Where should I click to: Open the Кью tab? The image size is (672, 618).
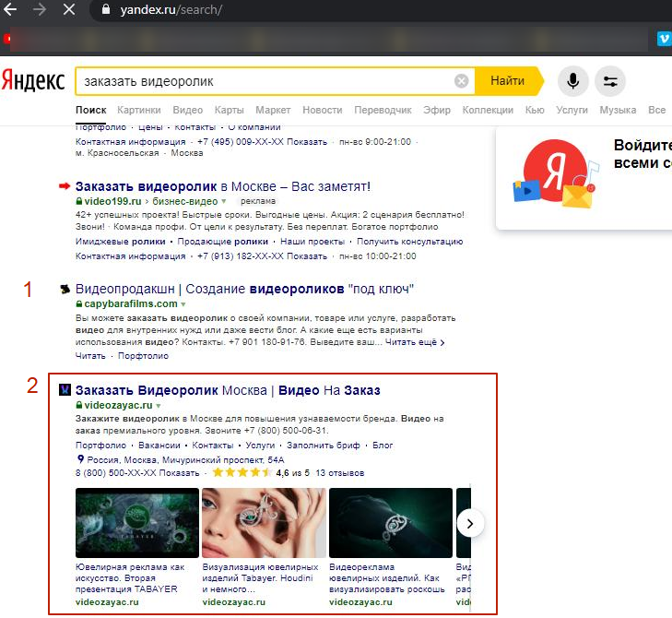(535, 110)
